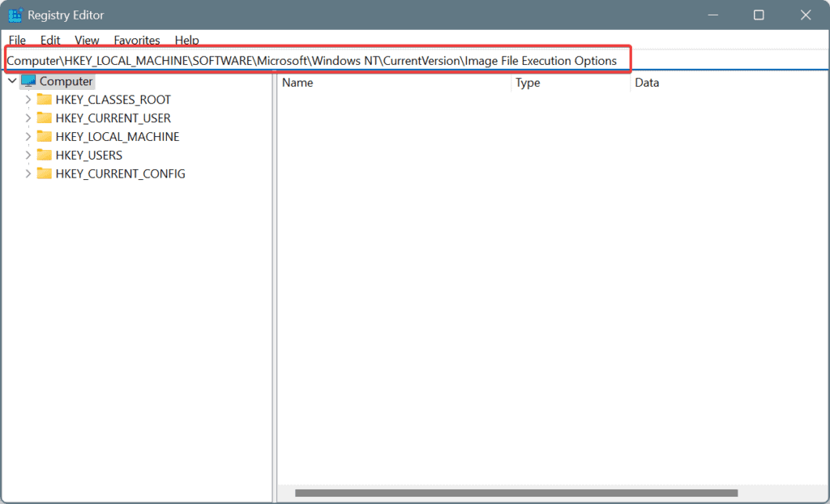Select the HKEY_CURRENT_CONFIG label
830x504 pixels.
pyautogui.click(x=120, y=173)
